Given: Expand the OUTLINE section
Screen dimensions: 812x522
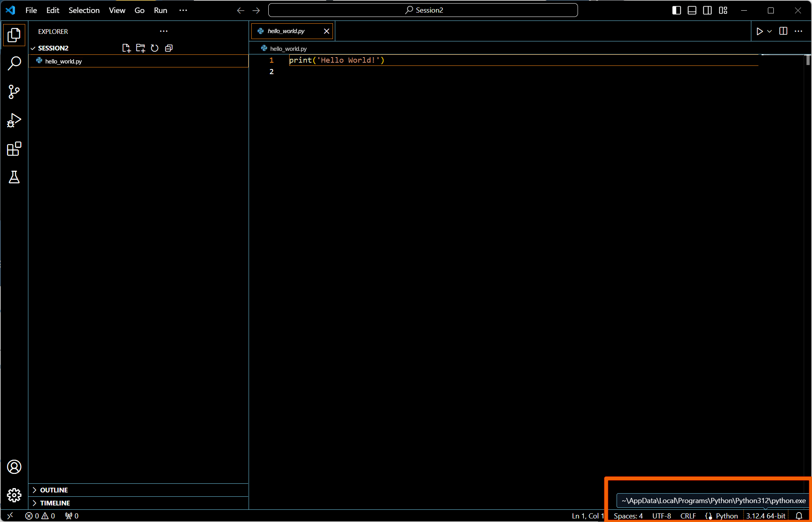Looking at the screenshot, I should click(x=54, y=490).
